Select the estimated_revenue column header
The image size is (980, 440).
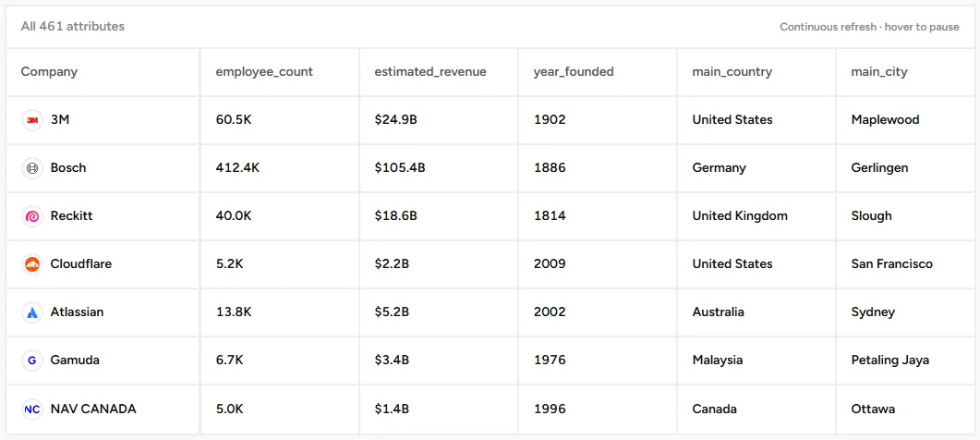pos(430,71)
